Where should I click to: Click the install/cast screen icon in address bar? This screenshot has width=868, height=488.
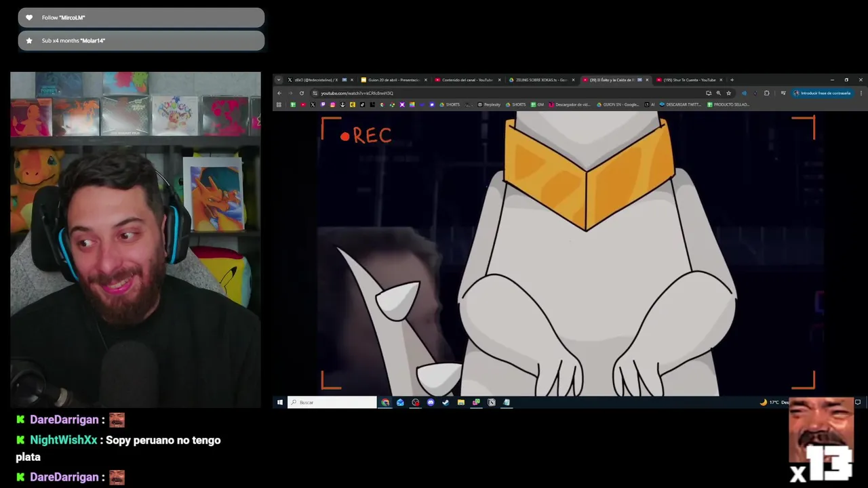pos(709,93)
